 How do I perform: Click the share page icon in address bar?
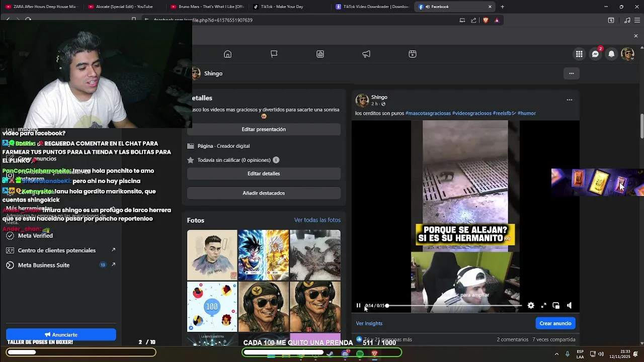(x=473, y=20)
